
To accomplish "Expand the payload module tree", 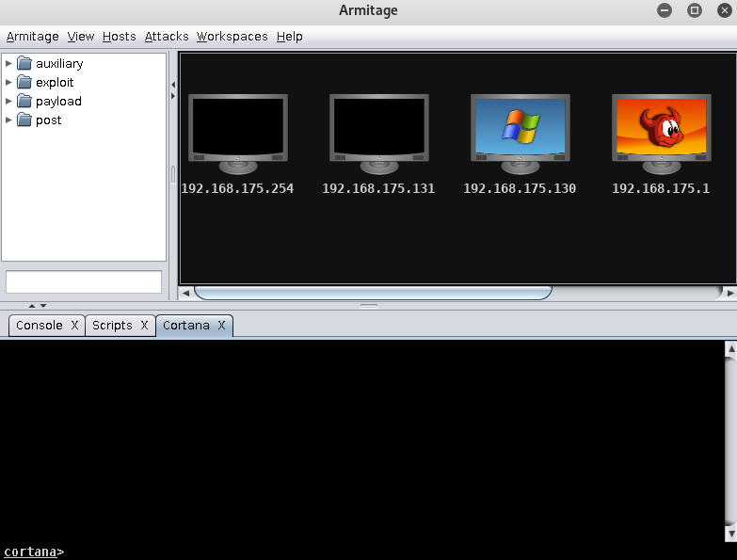I will point(8,101).
